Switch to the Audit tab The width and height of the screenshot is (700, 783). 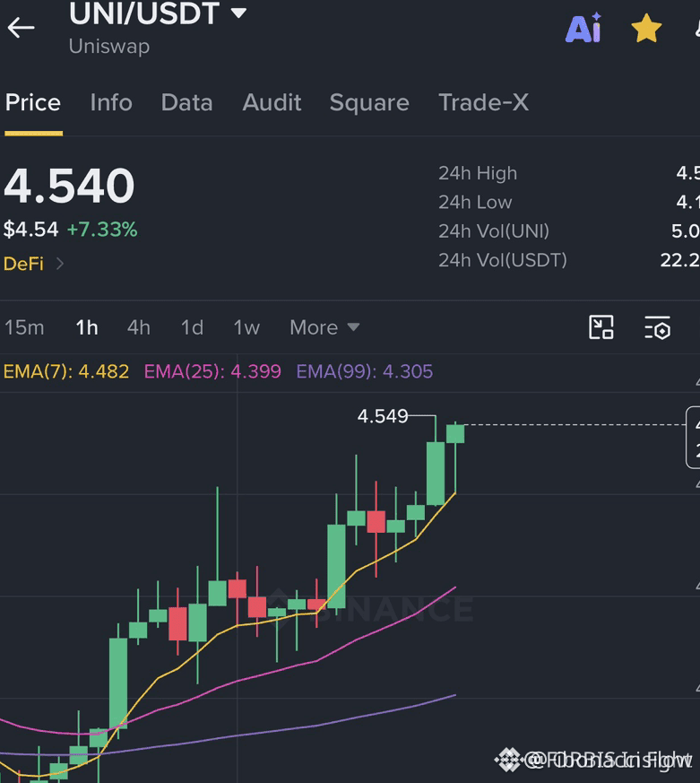272,103
